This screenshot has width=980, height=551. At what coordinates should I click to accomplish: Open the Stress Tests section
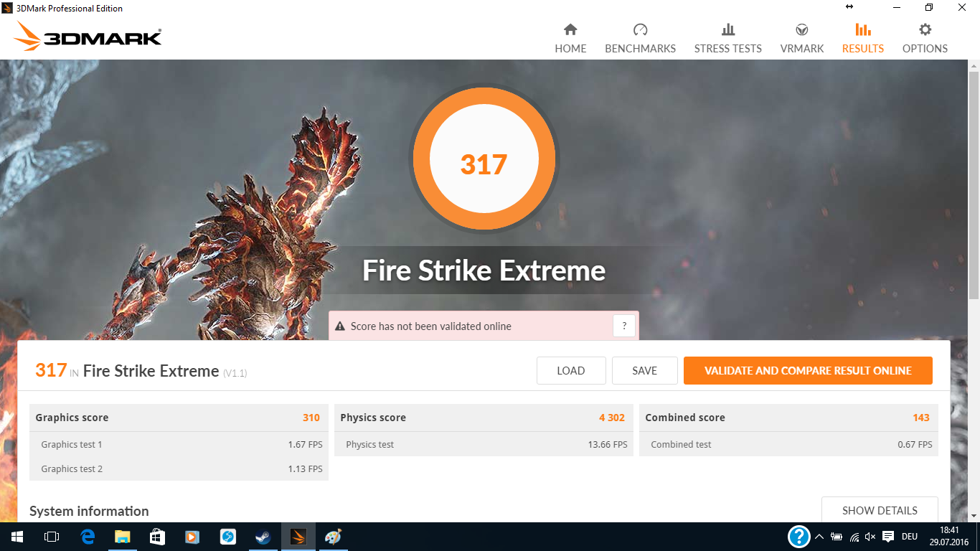[727, 39]
